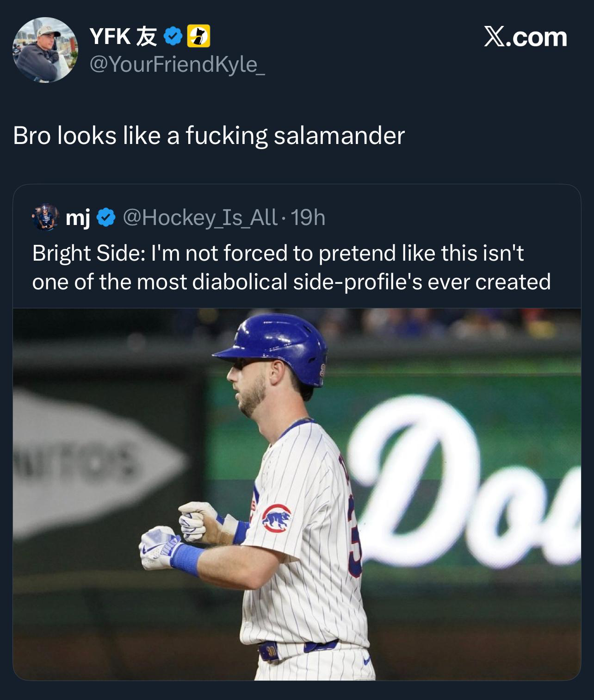Viewport: 594px width, 700px height.
Task: Click the Nike swoosh on pinstripe pants
Action: tap(366, 662)
